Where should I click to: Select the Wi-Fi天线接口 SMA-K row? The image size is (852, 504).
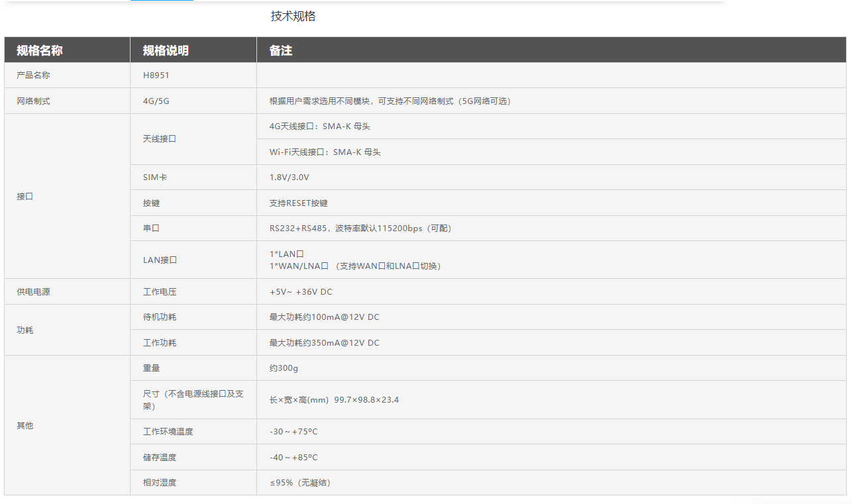click(325, 152)
